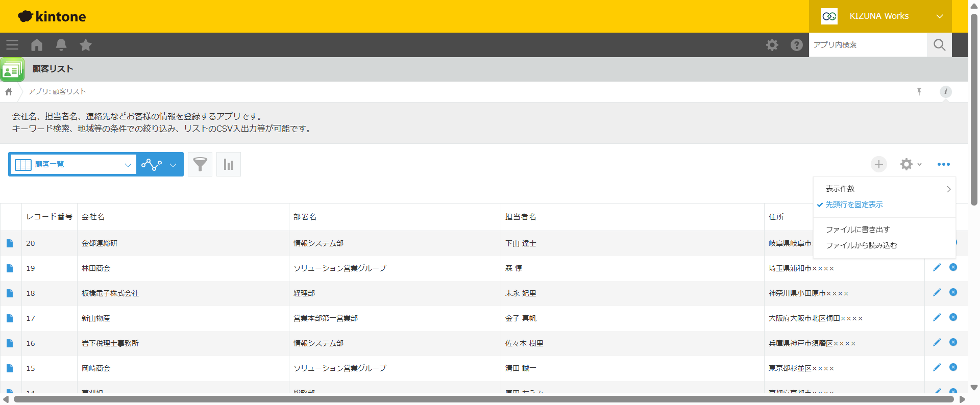Focus the アプリ内検索 search field
Screen dimensions: 980x405
click(x=868, y=45)
